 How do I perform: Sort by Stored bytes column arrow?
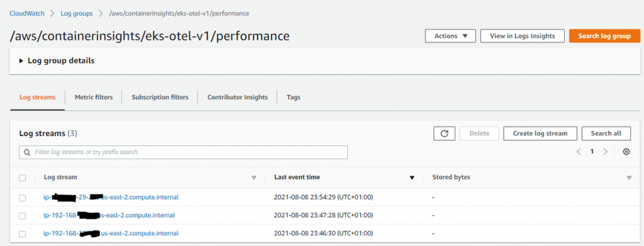[629, 178]
